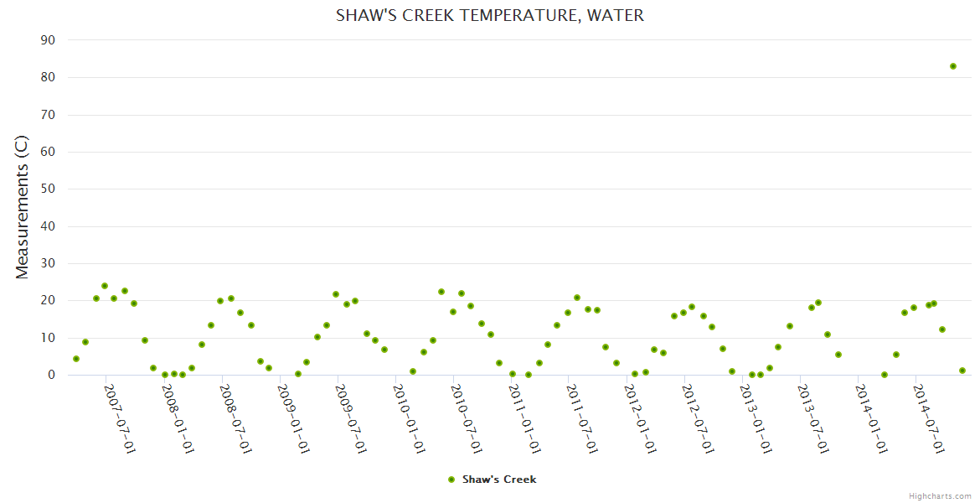Toggle the Shaw's Creek legend series

tap(498, 480)
